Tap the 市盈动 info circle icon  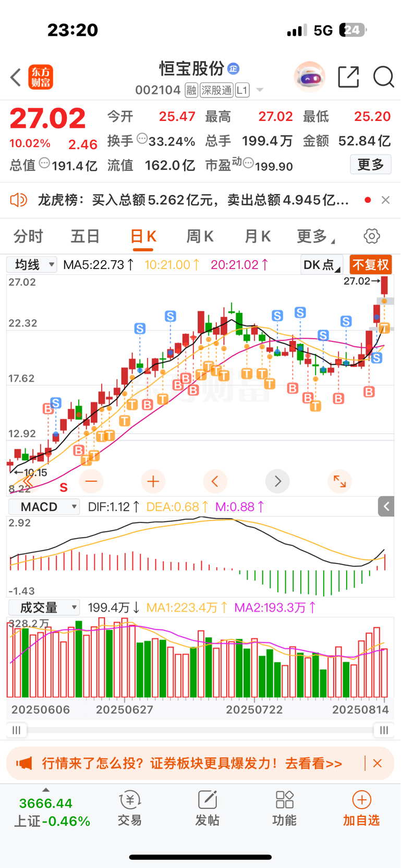pyautogui.click(x=249, y=163)
